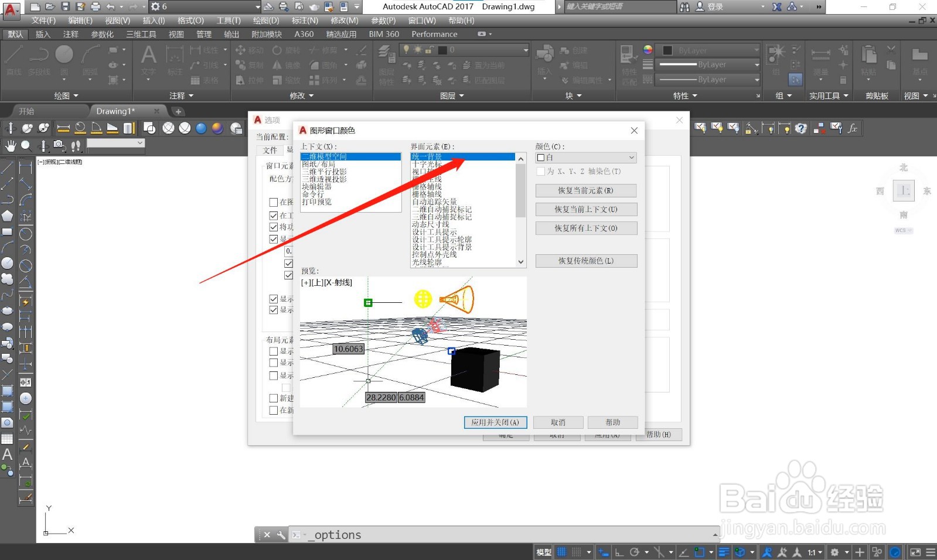Click 恢复当前上下文(U) button
Image resolution: width=937 pixels, height=560 pixels.
coord(586,209)
